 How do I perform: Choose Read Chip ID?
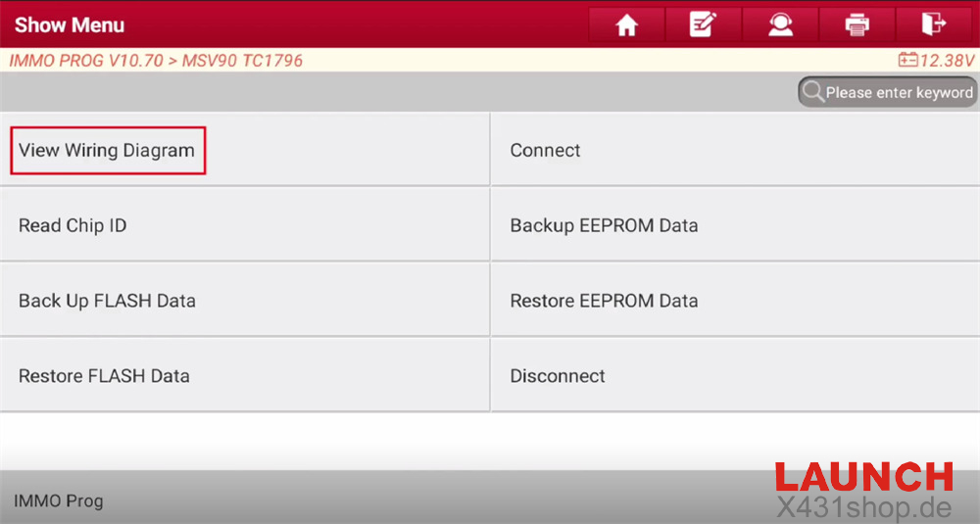click(x=73, y=225)
